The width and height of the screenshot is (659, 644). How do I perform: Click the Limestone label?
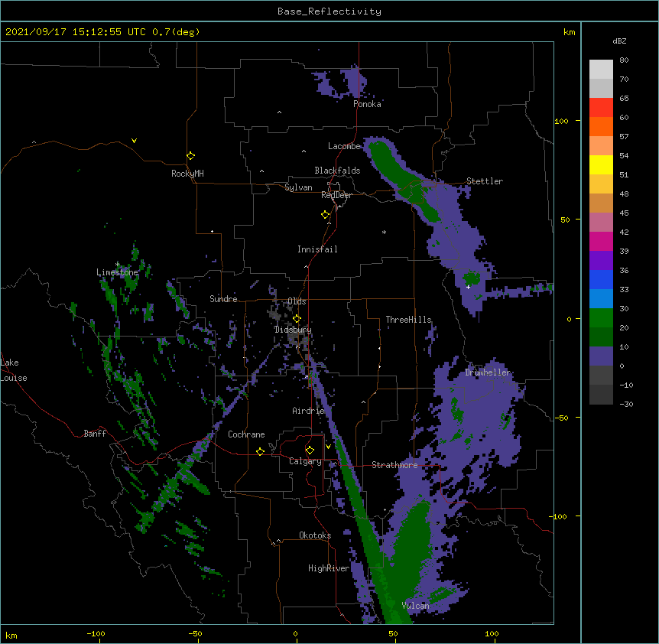pyautogui.click(x=117, y=272)
